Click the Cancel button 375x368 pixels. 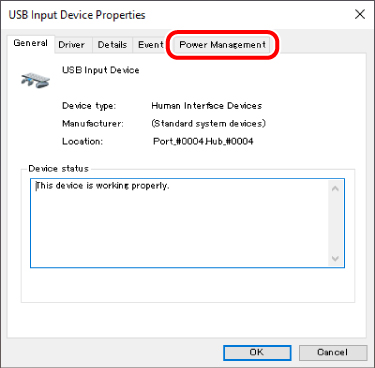[333, 352]
